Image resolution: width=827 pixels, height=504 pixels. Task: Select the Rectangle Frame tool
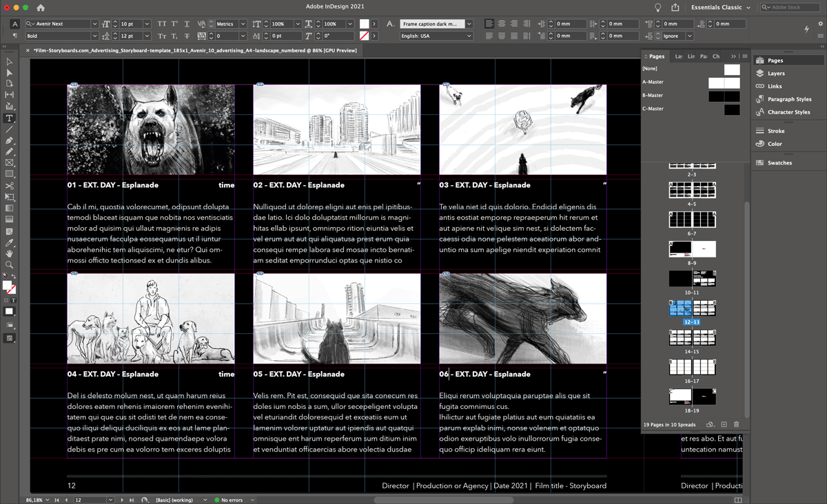[x=10, y=163]
